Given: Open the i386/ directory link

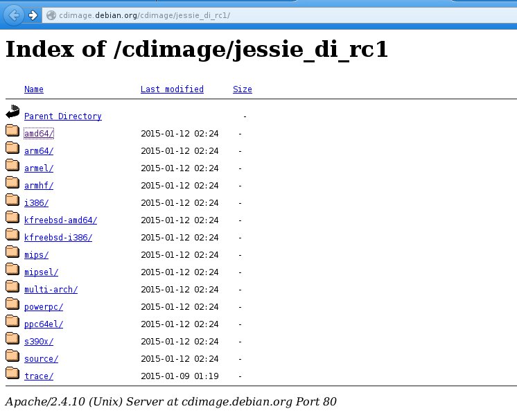Looking at the screenshot, I should tap(36, 203).
